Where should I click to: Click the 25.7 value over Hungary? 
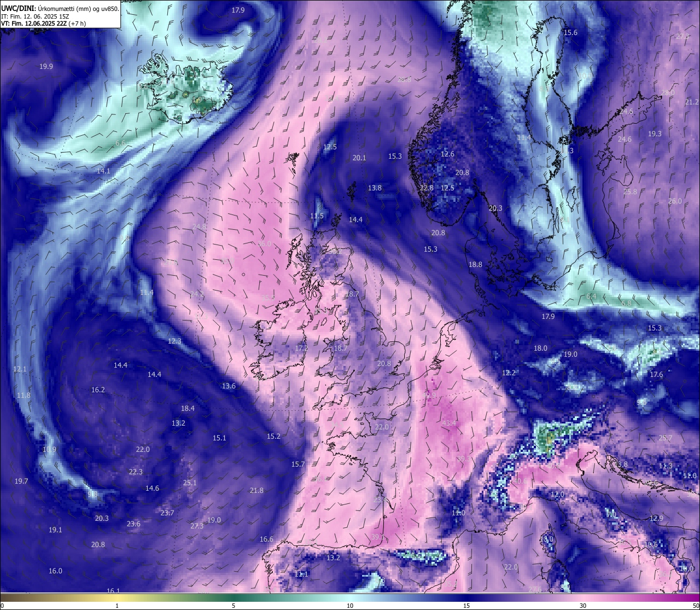[666, 438]
